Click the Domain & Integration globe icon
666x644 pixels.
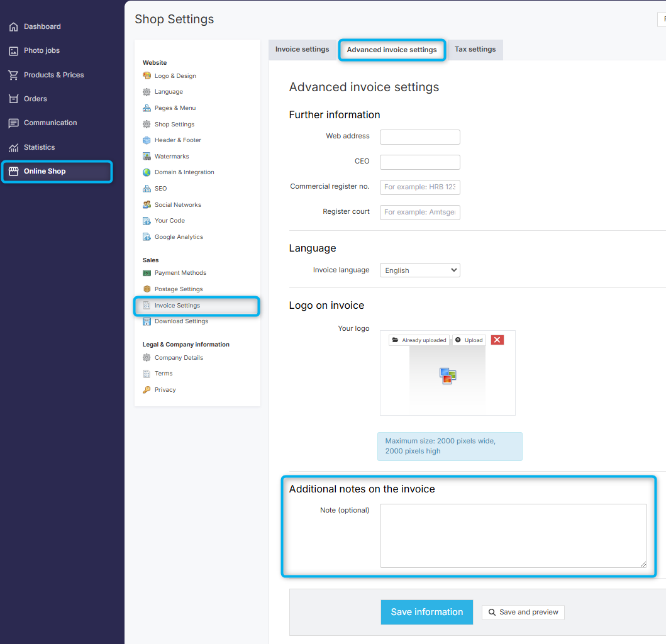tap(147, 172)
